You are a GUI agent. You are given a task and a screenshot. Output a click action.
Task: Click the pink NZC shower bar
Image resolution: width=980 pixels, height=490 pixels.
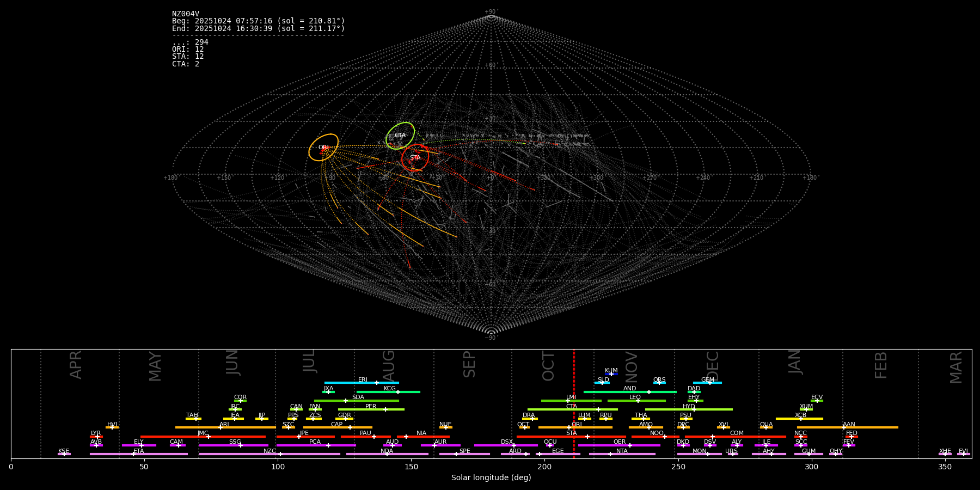coord(269,454)
